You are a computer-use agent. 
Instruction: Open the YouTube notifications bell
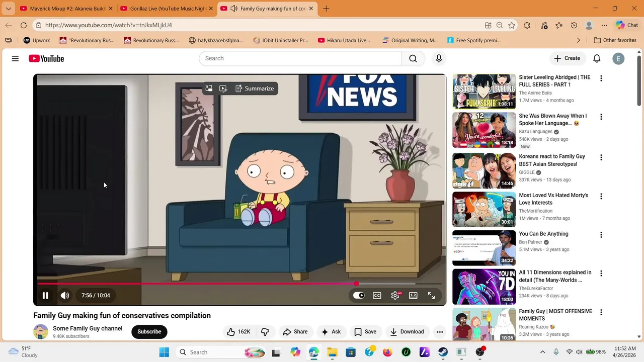(597, 58)
